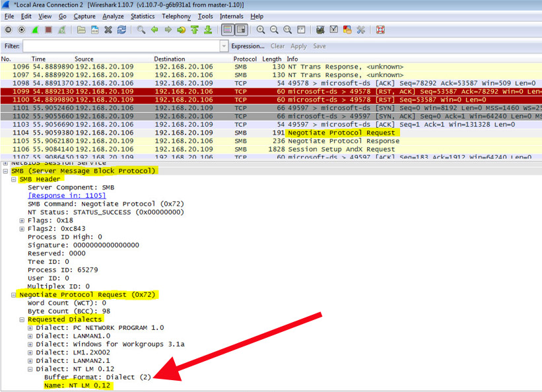
Task: Select packet 1106 Session Setup AndX Request
Action: 271,150
